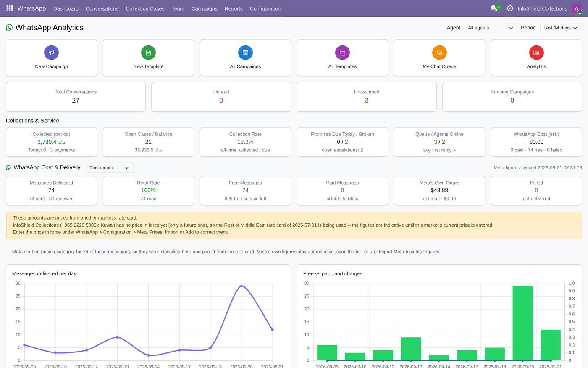Click the WhatsApp app name in navbar
This screenshot has width=588, height=368.
click(x=31, y=8)
